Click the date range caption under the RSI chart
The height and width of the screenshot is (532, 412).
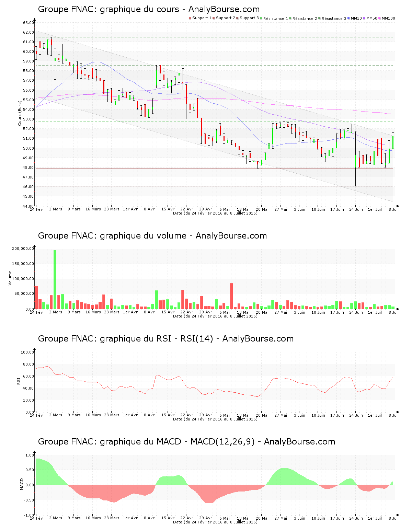point(215,419)
